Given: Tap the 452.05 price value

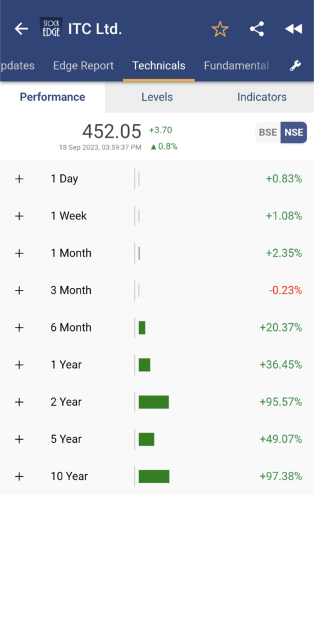Looking at the screenshot, I should (112, 131).
